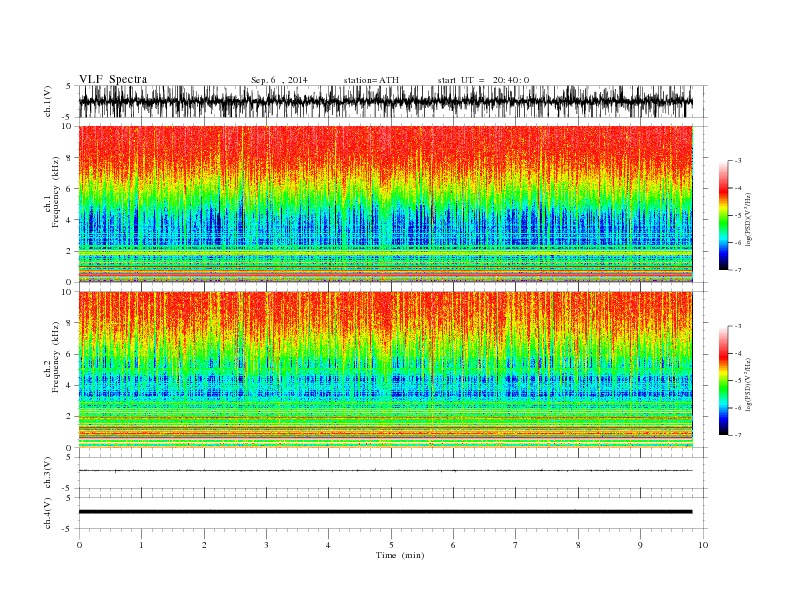Viewport: 792px width, 612px height.
Task: Click the thick ch.4 voltage trace
Action: coord(385,512)
